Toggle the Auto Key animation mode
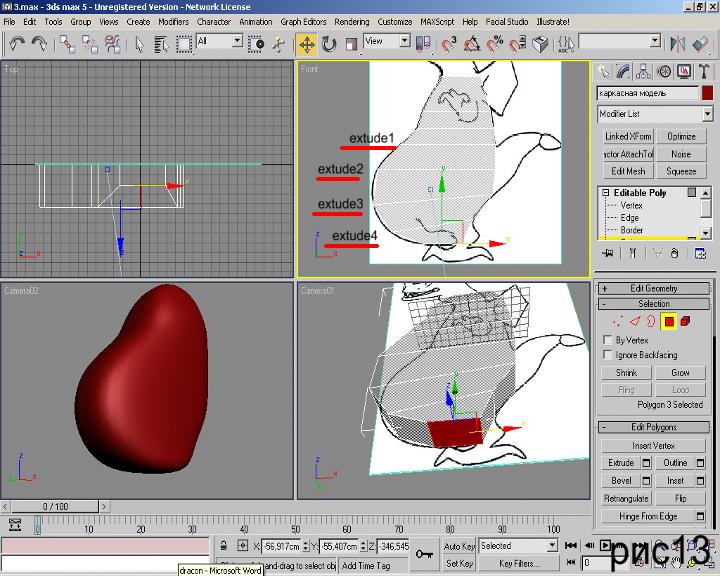The height and width of the screenshot is (576, 720). (459, 546)
